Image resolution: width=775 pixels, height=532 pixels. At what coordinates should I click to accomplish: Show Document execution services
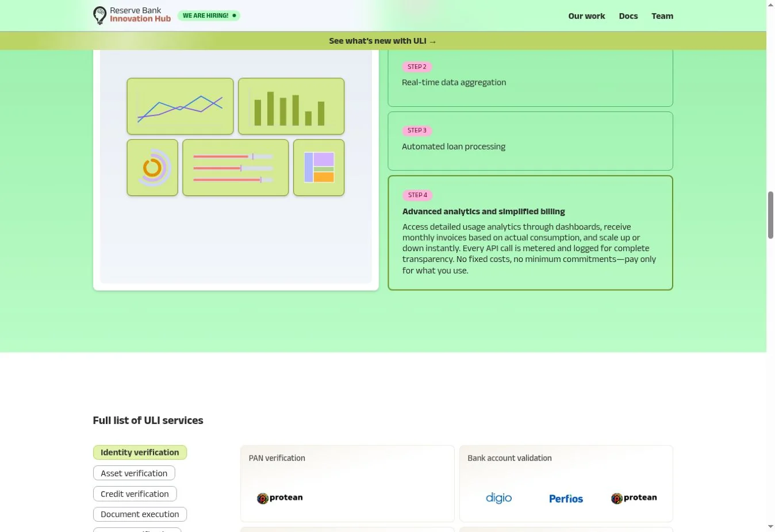tap(140, 514)
